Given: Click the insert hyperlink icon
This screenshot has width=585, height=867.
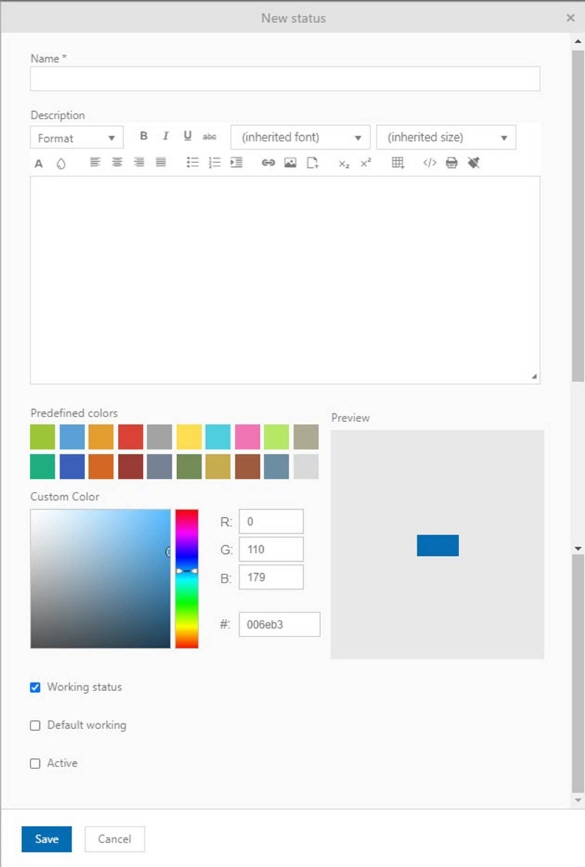Looking at the screenshot, I should 268,163.
